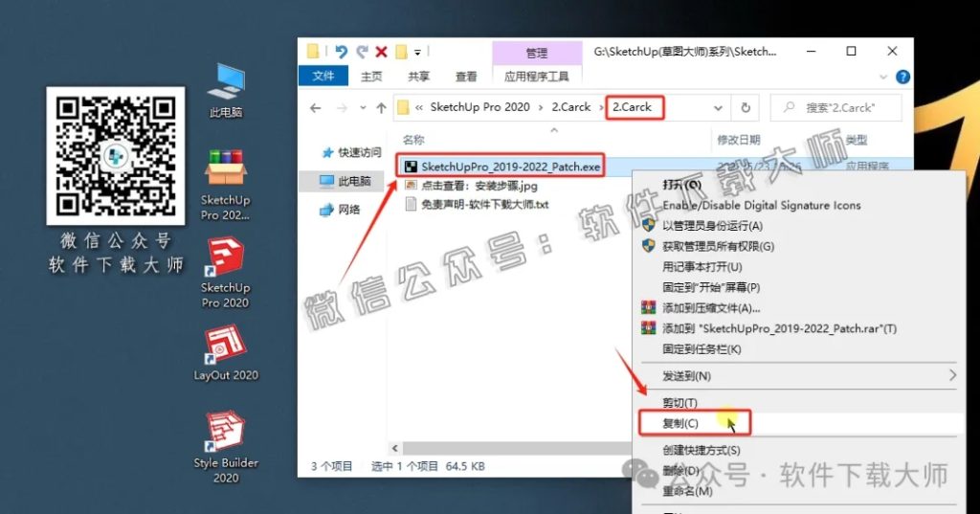Select 网络 in navigation pane
Viewport: 980px width, 514px height.
[x=340, y=210]
